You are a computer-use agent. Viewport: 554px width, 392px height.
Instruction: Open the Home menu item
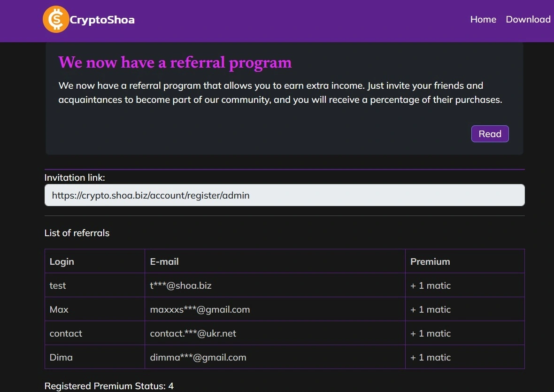point(483,19)
